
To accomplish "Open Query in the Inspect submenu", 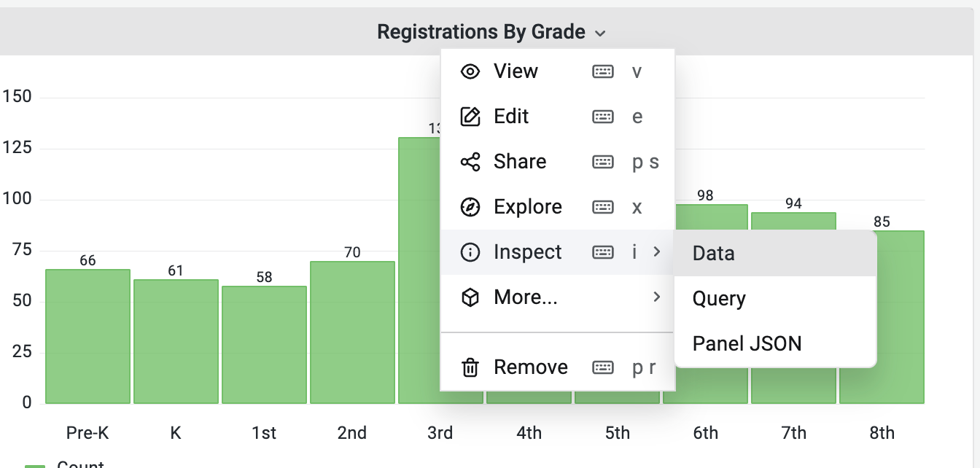I will coord(719,299).
